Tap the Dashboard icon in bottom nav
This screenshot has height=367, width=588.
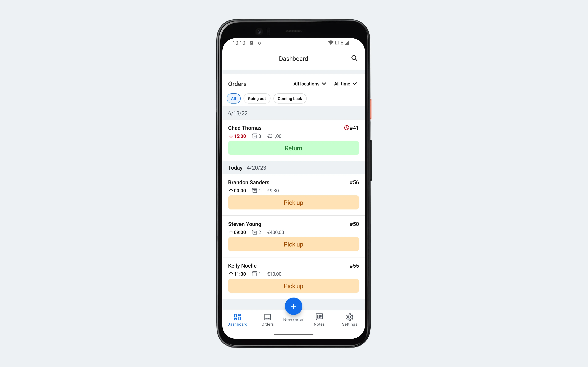237,319
